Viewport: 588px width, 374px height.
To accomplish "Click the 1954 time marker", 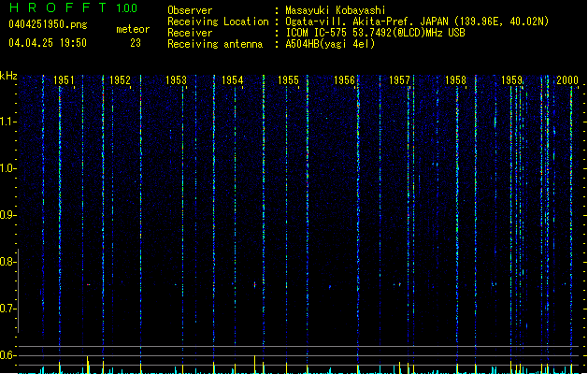I will (232, 80).
